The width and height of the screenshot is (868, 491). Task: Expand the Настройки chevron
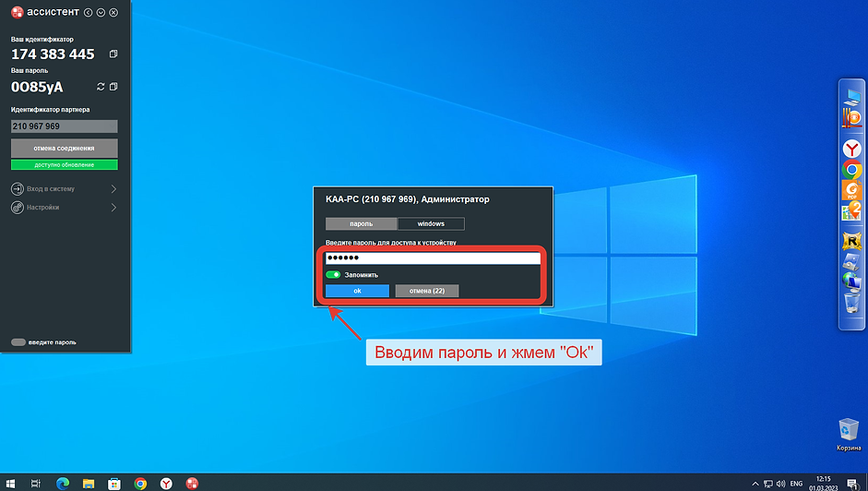point(113,208)
